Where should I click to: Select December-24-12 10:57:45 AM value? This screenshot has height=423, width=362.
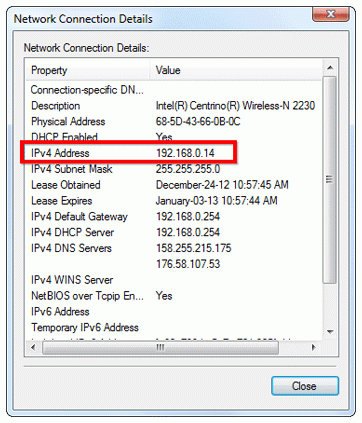click(x=222, y=185)
